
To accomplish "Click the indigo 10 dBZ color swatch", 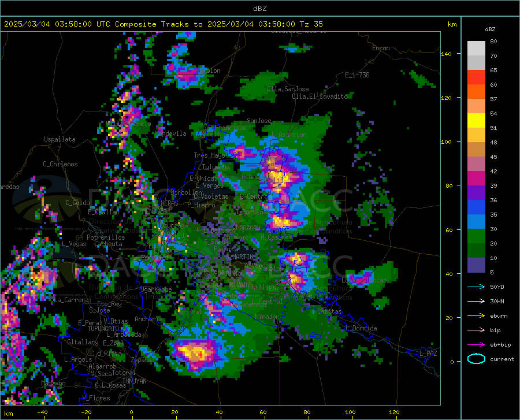I will click(476, 265).
